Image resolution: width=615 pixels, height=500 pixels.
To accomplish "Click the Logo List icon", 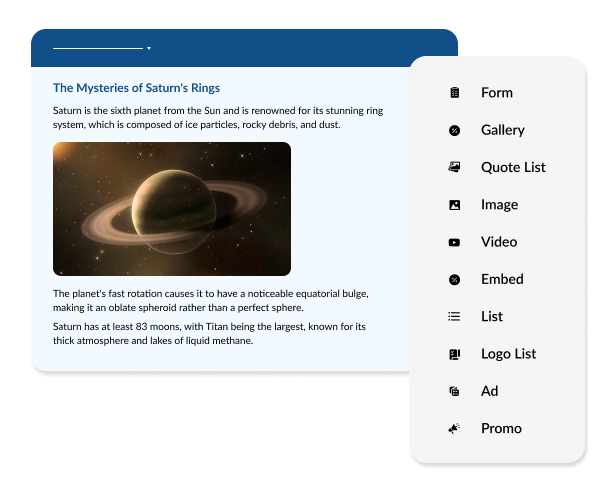I will coord(455,354).
